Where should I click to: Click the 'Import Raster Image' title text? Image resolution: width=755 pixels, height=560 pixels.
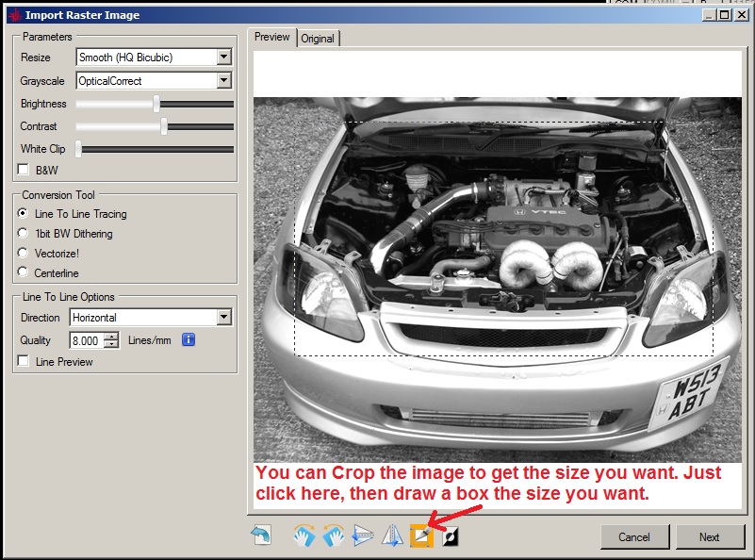point(82,15)
